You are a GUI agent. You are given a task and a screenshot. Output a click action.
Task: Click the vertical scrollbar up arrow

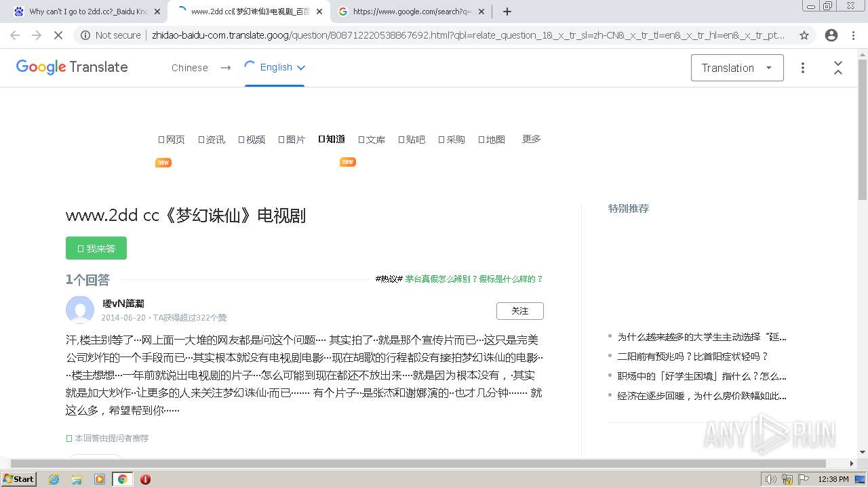pyautogui.click(x=863, y=54)
